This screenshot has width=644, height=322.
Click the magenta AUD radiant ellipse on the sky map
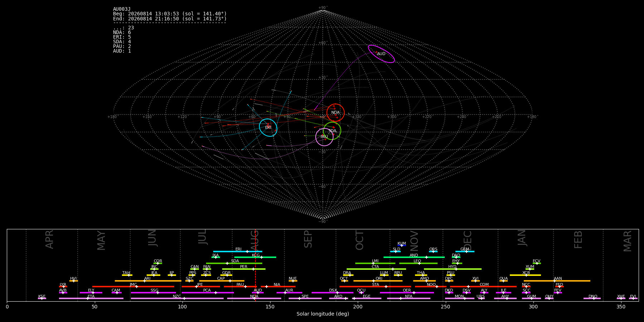click(381, 54)
